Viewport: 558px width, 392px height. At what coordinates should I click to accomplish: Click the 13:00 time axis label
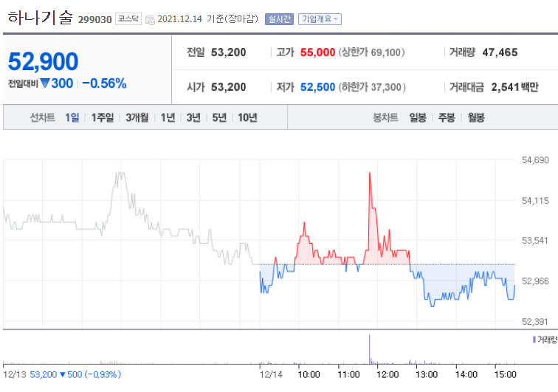427,374
